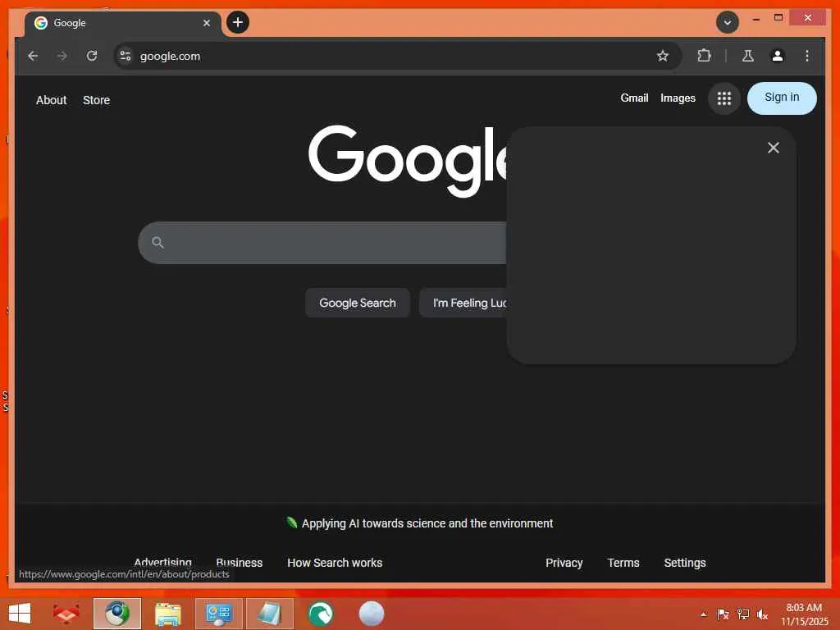Open the green circular taskbar app
Image resolution: width=840 pixels, height=630 pixels.
[x=321, y=614]
